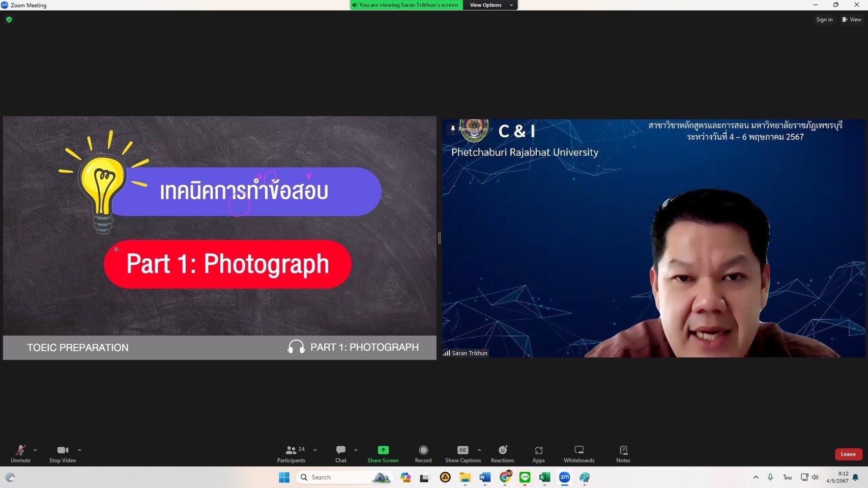Leave the meeting
Viewport: 868px width, 488px height.
pos(848,454)
